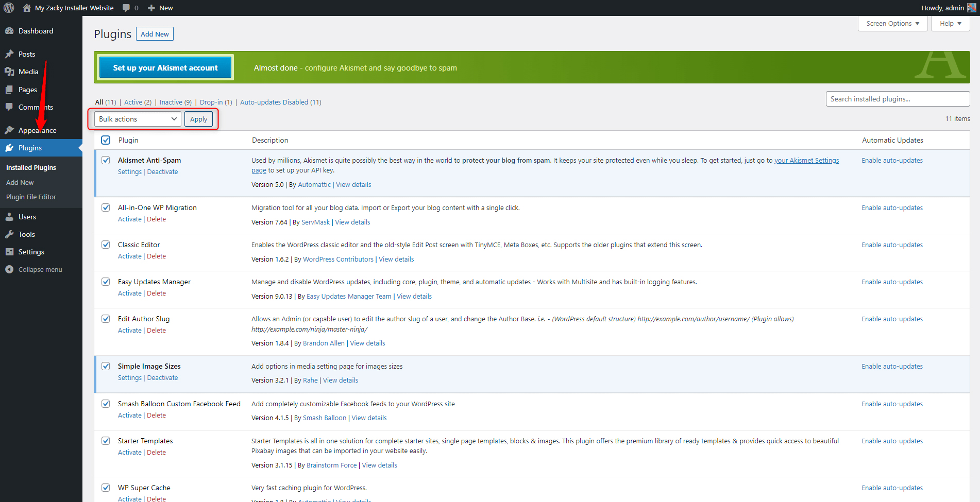Uncheck the Akismet Anti-Spam checkbox
Screen dimensions: 980x502
pos(106,160)
